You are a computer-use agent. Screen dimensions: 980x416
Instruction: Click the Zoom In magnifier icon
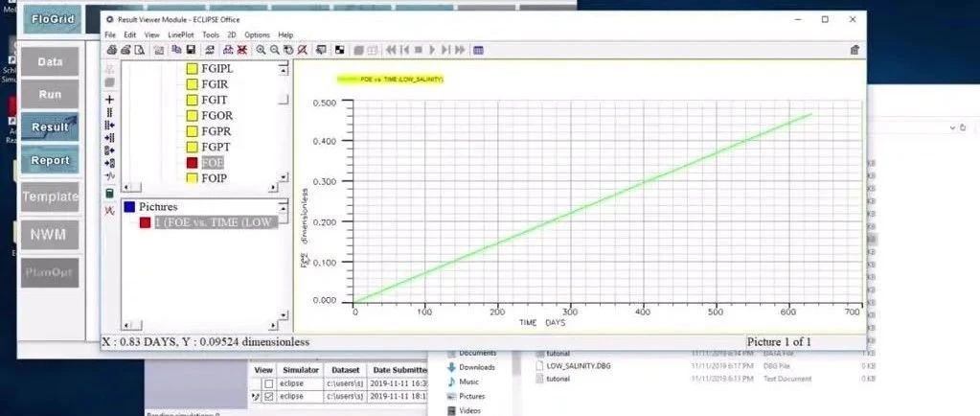tap(261, 50)
